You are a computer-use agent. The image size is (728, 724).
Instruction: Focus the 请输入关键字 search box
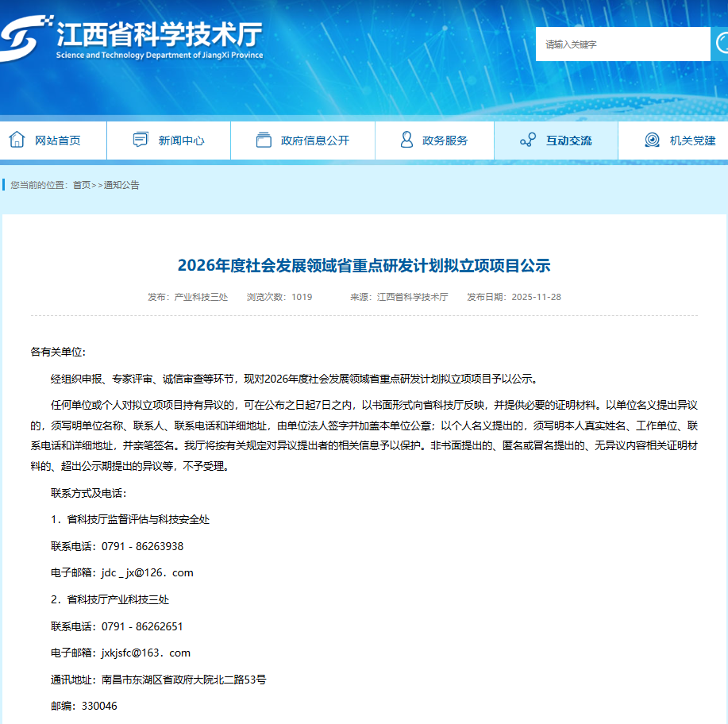pos(622,44)
